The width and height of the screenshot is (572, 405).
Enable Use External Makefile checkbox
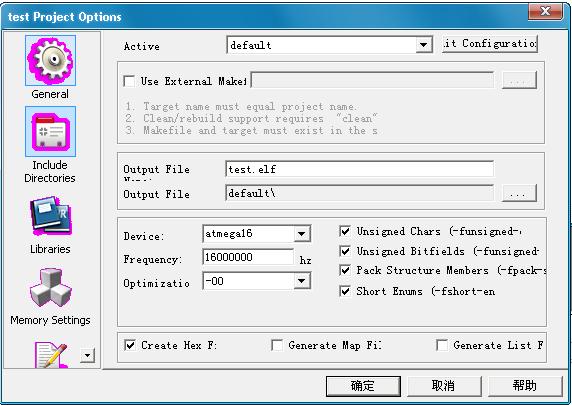[x=129, y=81]
